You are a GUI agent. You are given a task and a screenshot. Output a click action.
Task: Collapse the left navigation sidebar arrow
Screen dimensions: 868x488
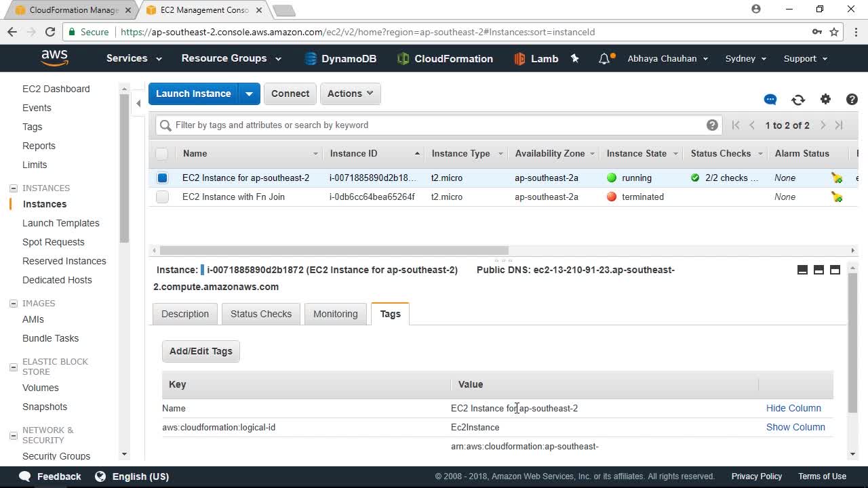point(138,103)
